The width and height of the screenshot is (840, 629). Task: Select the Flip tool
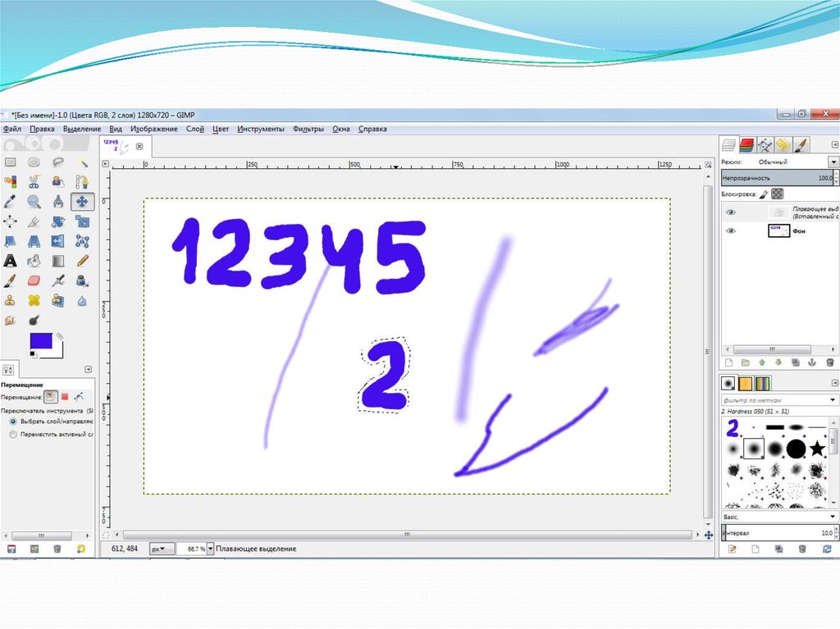tap(58, 242)
